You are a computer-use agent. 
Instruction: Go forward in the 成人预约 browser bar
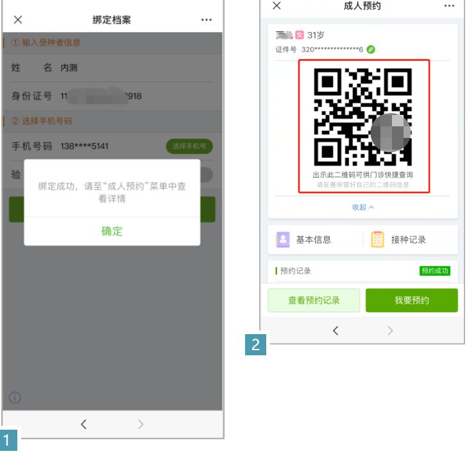(x=390, y=330)
